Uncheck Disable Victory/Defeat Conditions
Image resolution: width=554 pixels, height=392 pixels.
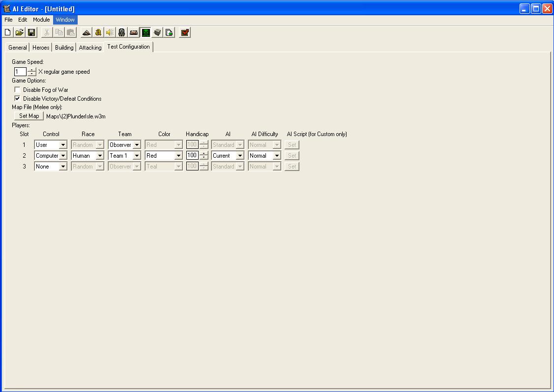[17, 99]
